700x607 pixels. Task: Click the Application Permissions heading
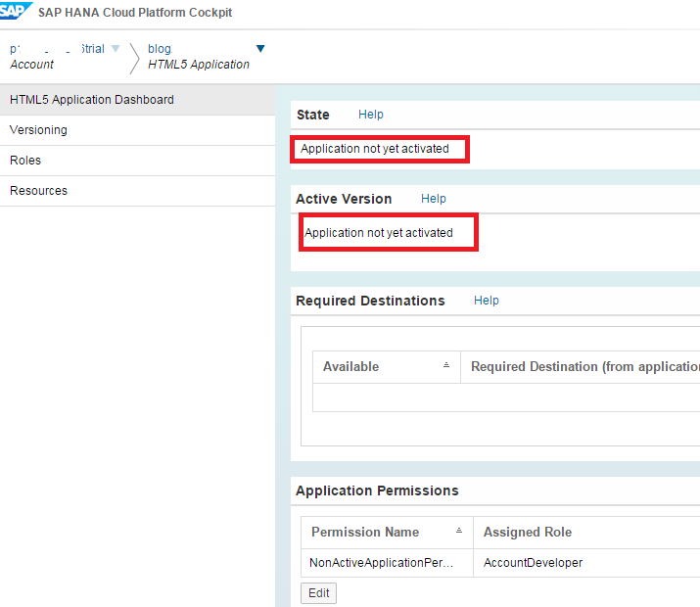coord(377,490)
